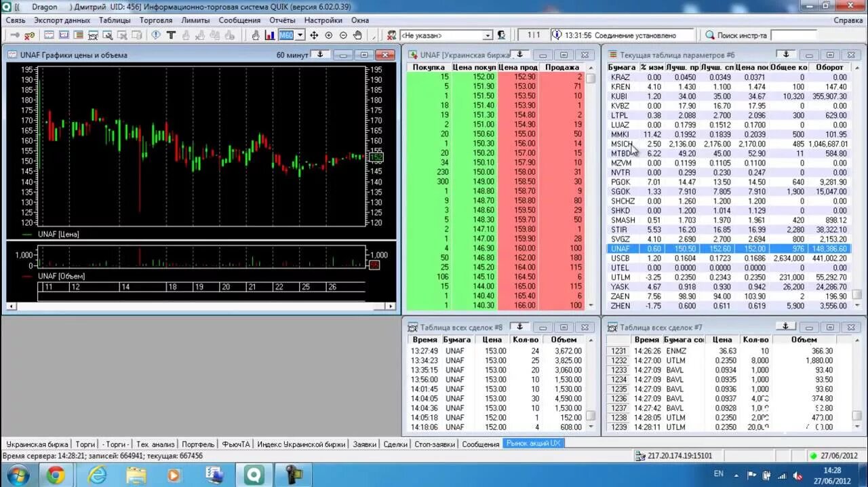Open the file explorer taskbar icon

136,475
